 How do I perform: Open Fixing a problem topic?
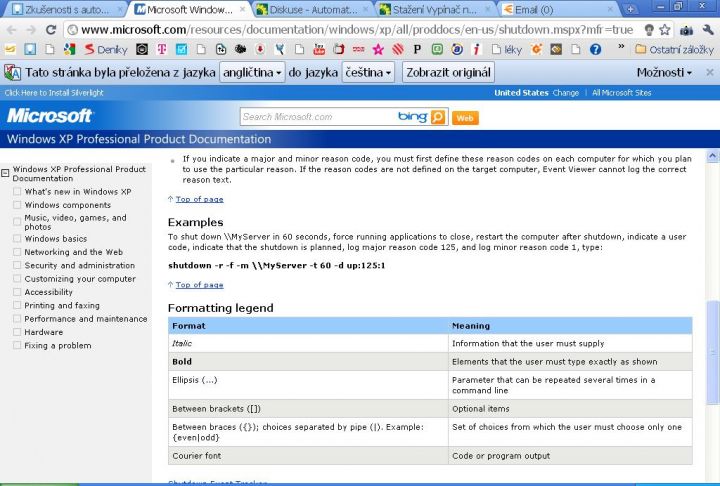pos(58,345)
